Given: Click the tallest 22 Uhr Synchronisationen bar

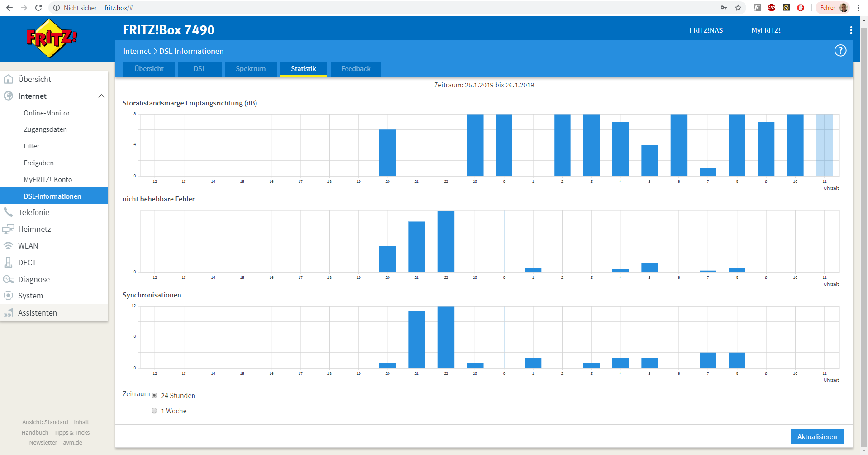Looking at the screenshot, I should [446, 337].
